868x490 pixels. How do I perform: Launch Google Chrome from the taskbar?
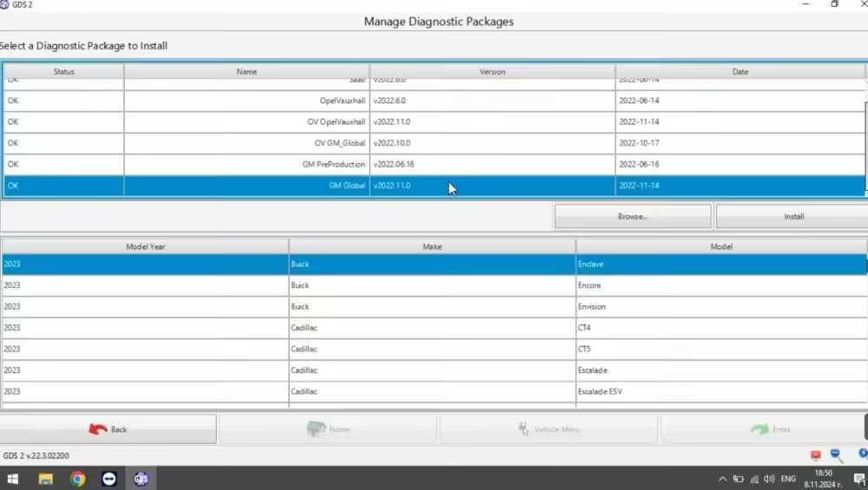[77, 479]
